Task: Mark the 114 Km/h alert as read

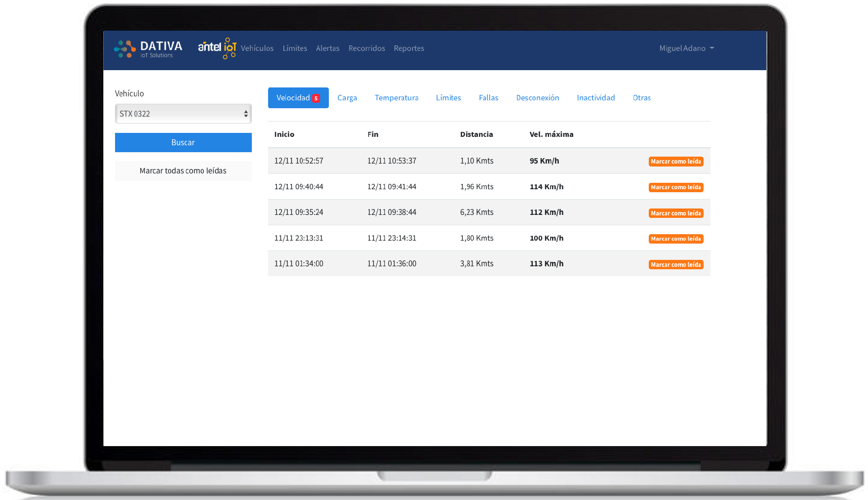Action: click(x=676, y=187)
